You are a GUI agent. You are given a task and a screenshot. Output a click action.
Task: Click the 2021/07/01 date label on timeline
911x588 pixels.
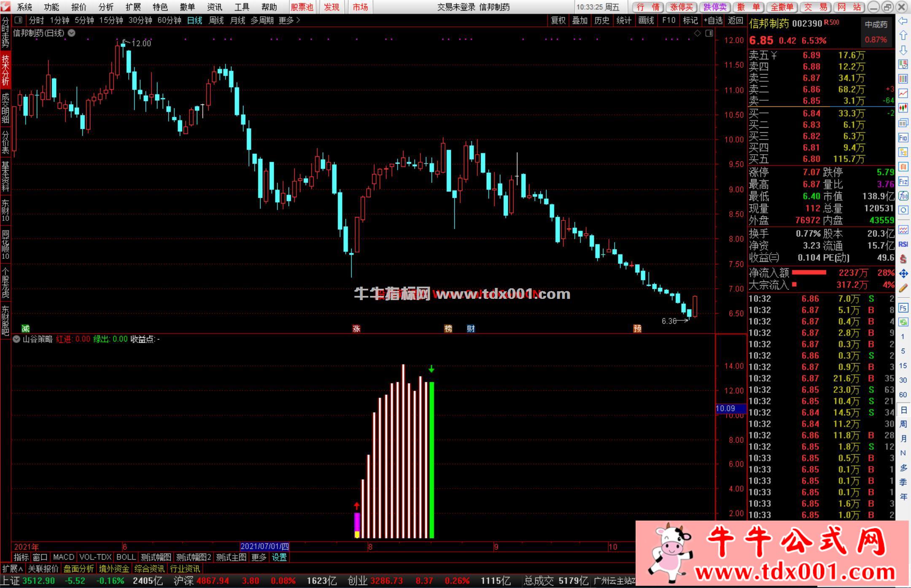click(264, 547)
